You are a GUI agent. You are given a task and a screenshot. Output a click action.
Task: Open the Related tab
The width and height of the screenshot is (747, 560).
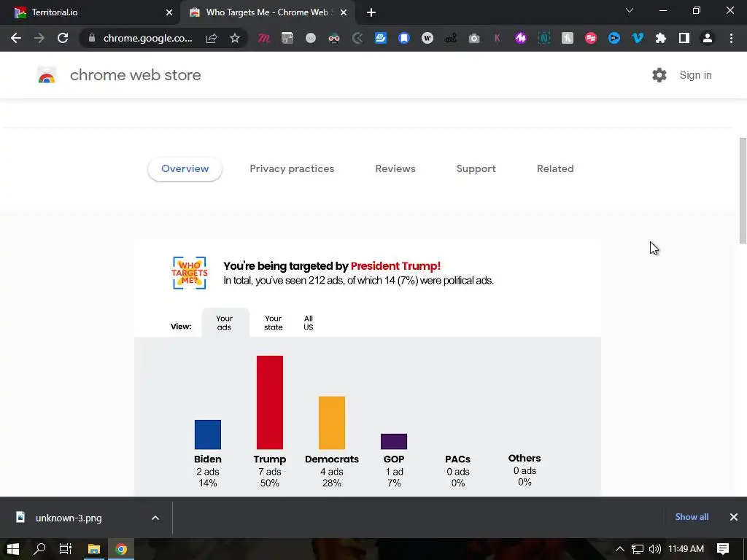555,168
